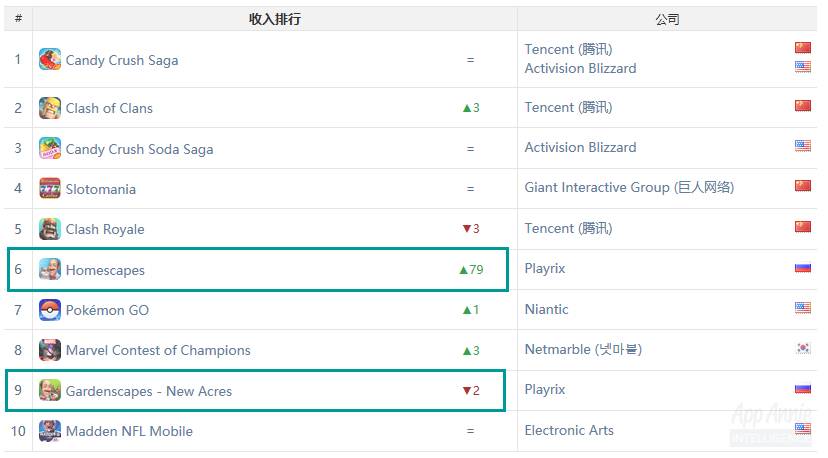Image resolution: width=828 pixels, height=458 pixels.
Task: Click the Gardenscapes app icon
Action: pyautogui.click(x=50, y=390)
